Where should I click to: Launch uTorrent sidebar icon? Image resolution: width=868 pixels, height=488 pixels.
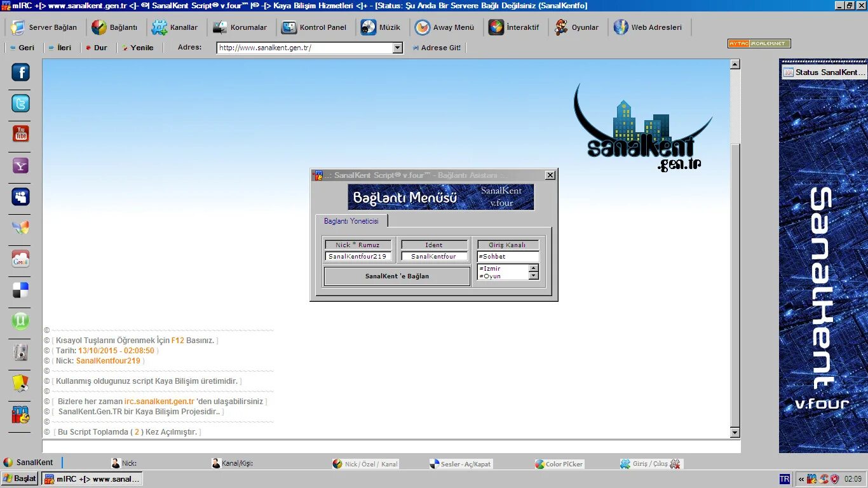coord(21,321)
